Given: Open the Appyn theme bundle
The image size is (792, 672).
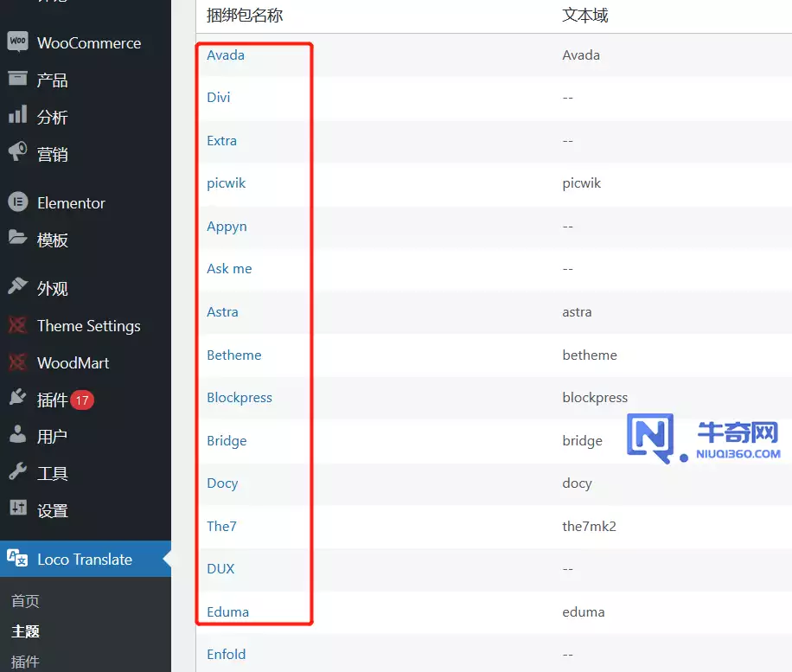Looking at the screenshot, I should [227, 227].
